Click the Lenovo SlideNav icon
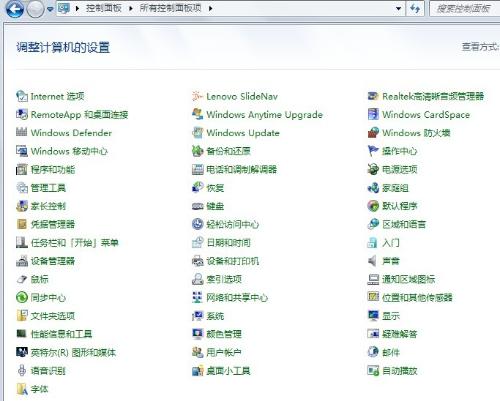The image size is (500, 401). coord(198,96)
